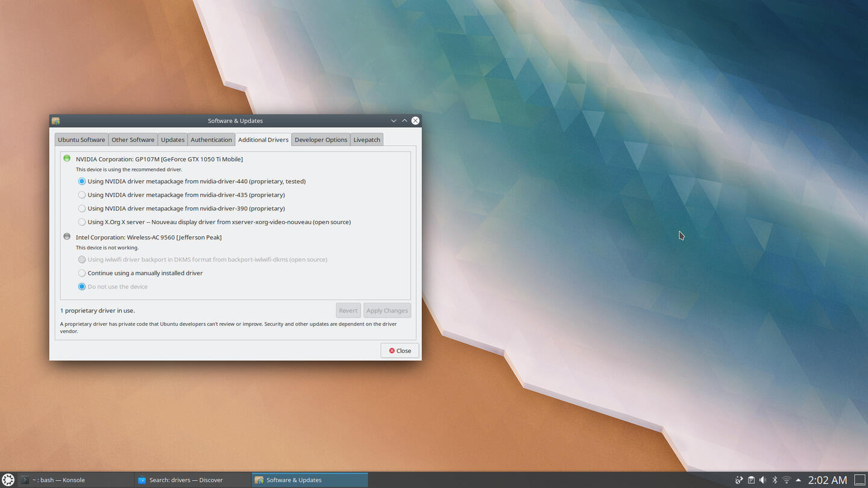Screen dimensions: 868x488
Task: Open the clipboard tray icon
Action: [751, 480]
